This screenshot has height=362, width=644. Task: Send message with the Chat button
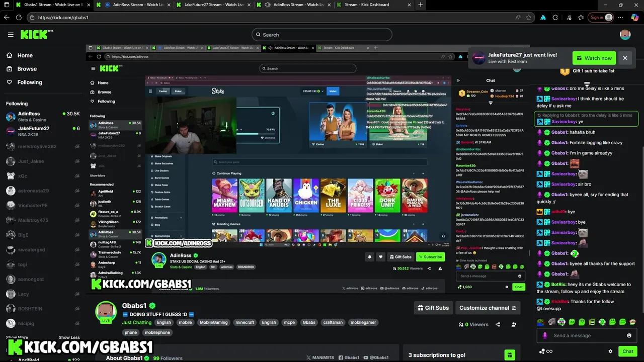[x=627, y=351]
